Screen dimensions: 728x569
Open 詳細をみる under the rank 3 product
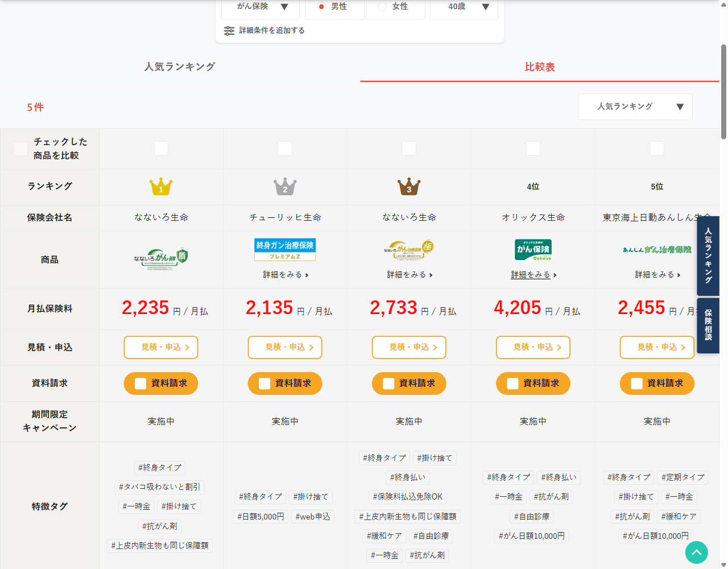click(409, 275)
